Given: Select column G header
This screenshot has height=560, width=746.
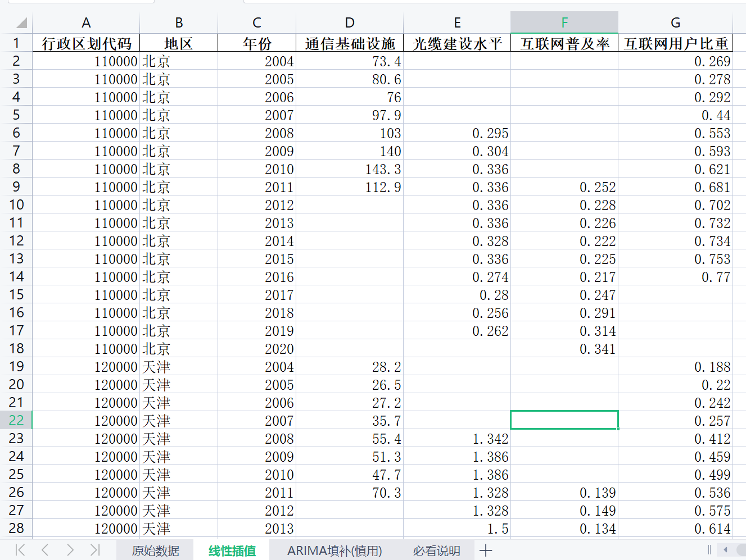Looking at the screenshot, I should click(675, 22).
